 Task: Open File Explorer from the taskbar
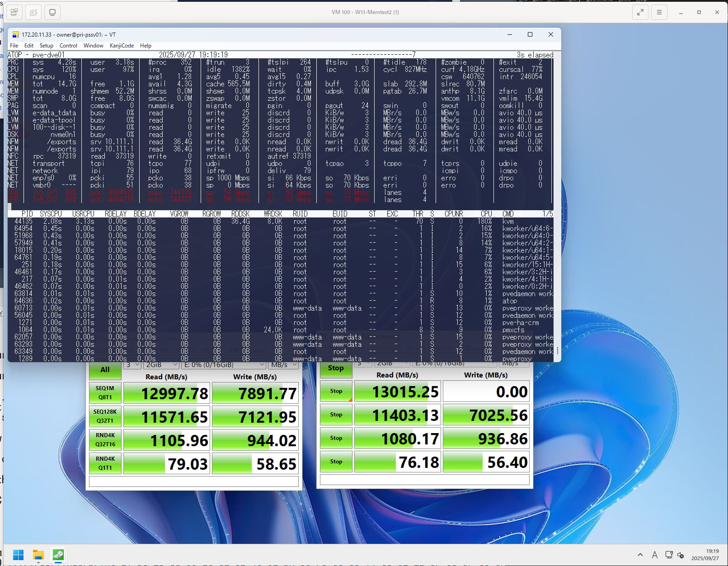pos(38,555)
